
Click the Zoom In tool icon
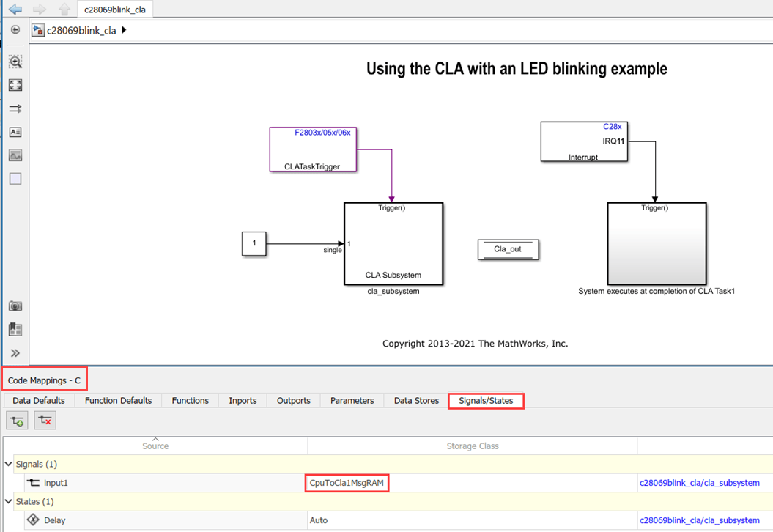point(15,62)
